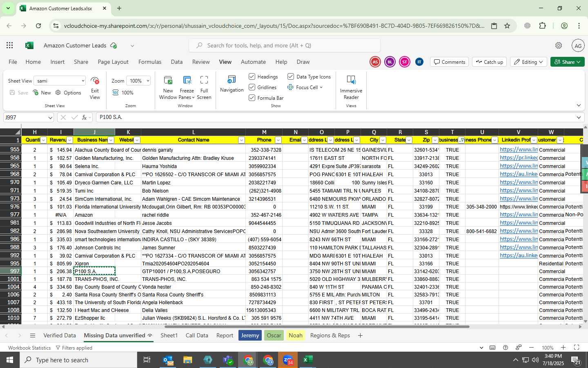Click the ST collaborator presence badge

click(x=405, y=62)
